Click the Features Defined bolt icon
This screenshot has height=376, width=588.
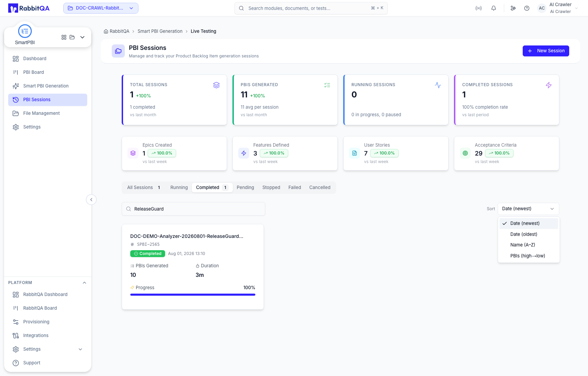(244, 153)
